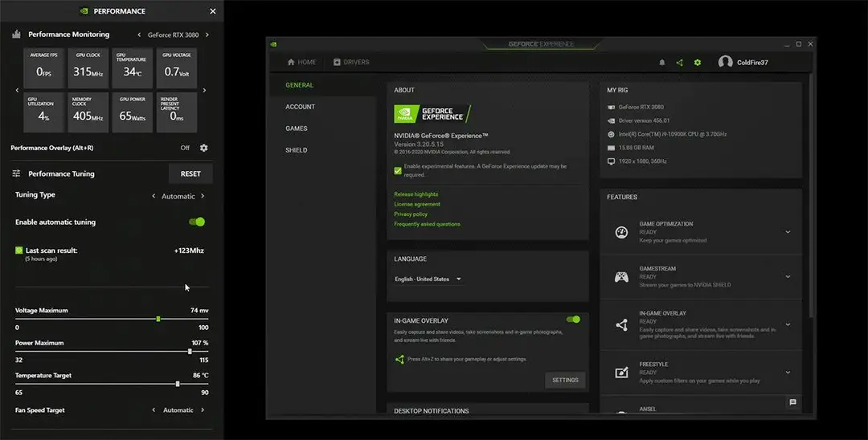Viewport: 868px width, 440px height.
Task: Click the Power Maximum slider handle
Action: 190,352
